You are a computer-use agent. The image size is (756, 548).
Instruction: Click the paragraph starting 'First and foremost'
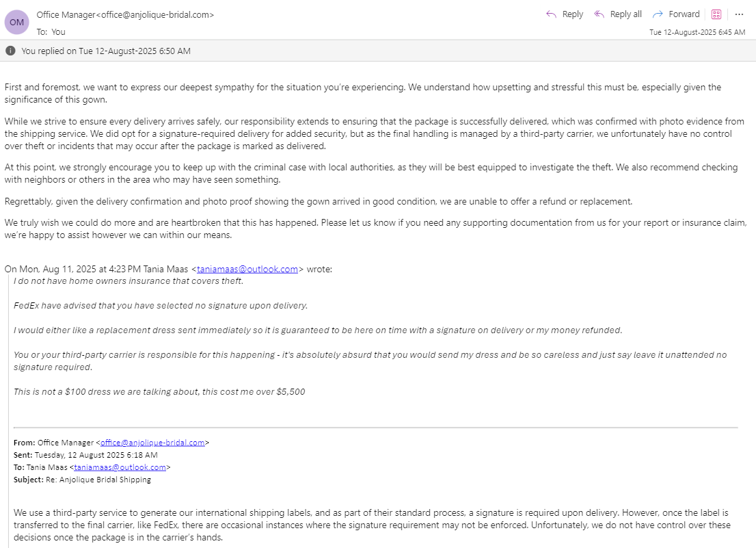362,93
